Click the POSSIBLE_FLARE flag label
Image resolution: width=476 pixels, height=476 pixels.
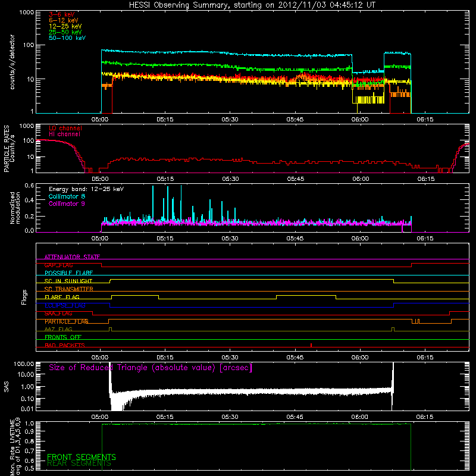(x=68, y=273)
